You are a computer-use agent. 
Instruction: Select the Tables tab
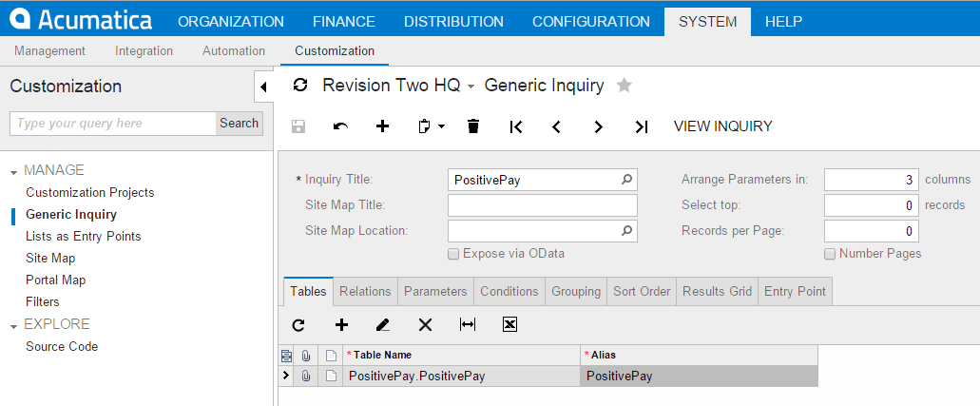point(308,292)
